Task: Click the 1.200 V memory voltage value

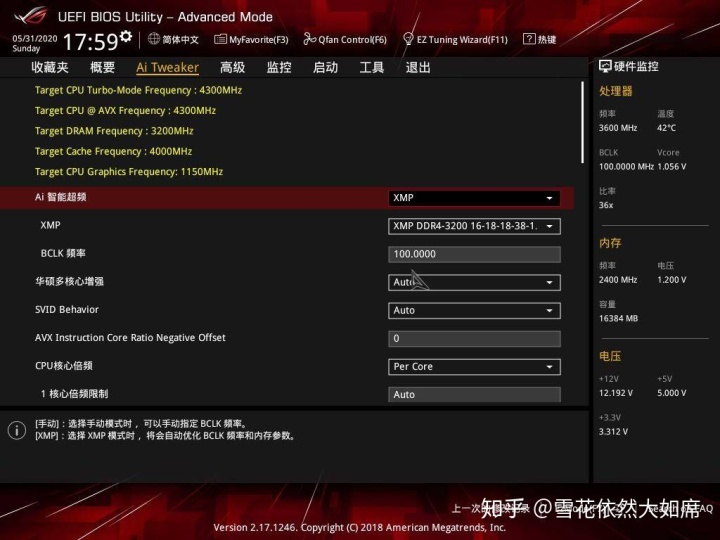Action: (672, 280)
